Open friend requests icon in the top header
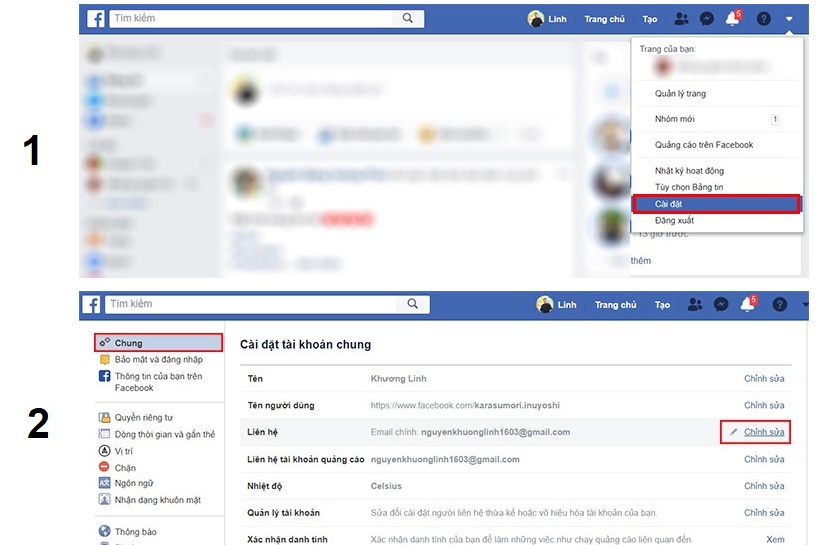Screen dimensions: 840x545 tap(681, 19)
